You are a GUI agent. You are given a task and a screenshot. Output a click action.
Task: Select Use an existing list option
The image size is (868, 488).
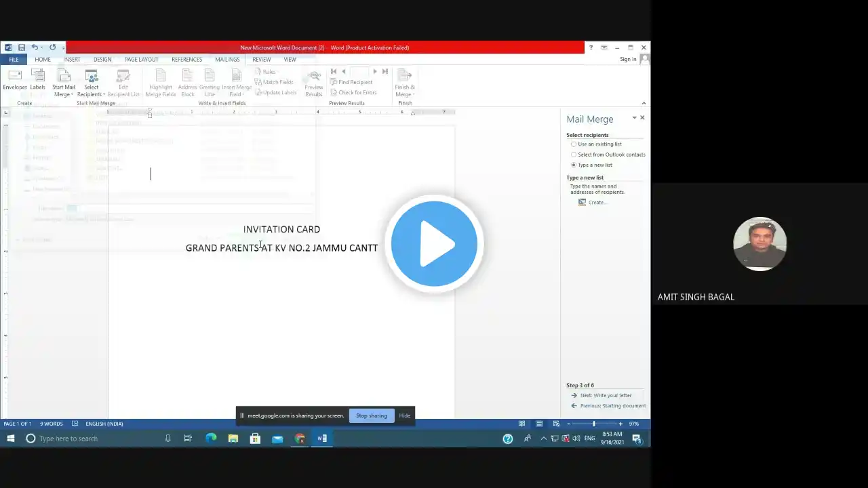click(597, 144)
